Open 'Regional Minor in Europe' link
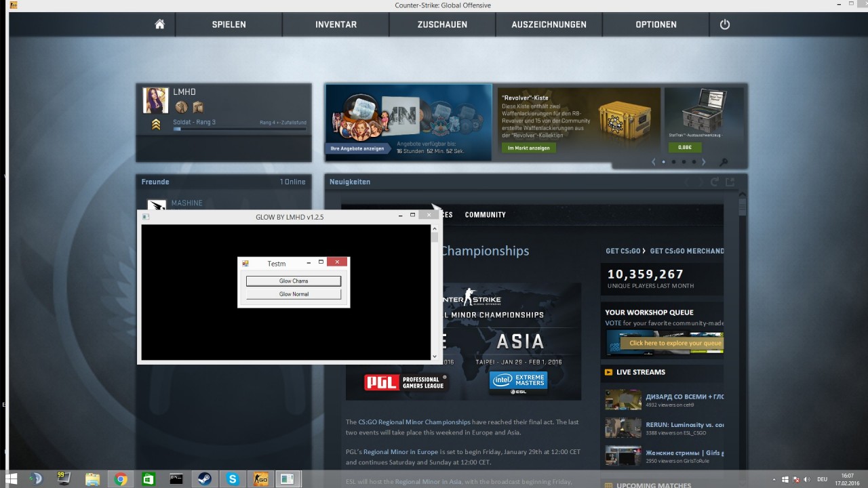 401,451
